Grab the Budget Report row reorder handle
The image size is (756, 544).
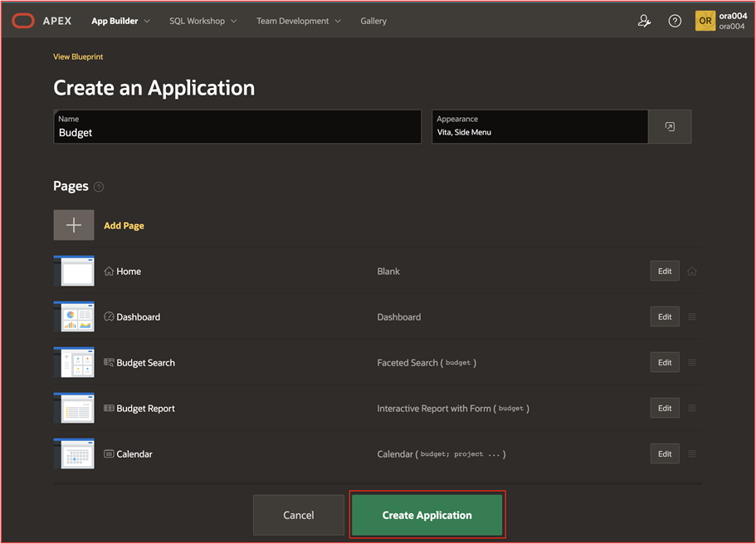[x=691, y=409]
